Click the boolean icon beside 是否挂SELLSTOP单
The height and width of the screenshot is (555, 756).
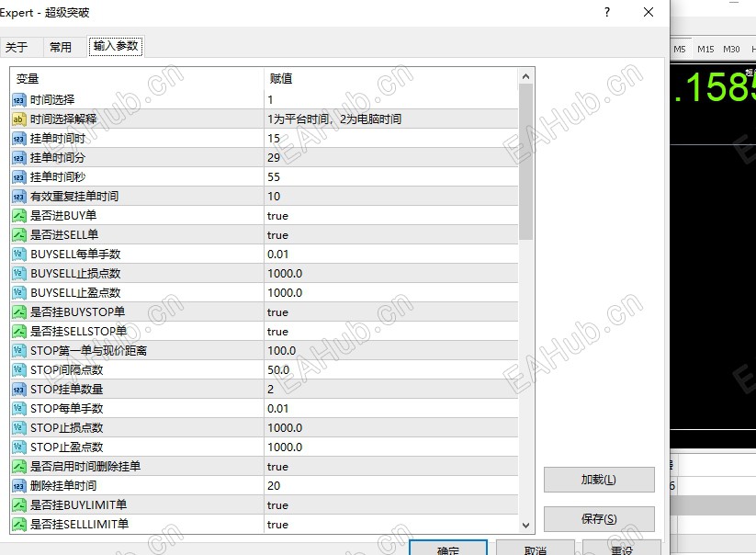click(x=18, y=332)
